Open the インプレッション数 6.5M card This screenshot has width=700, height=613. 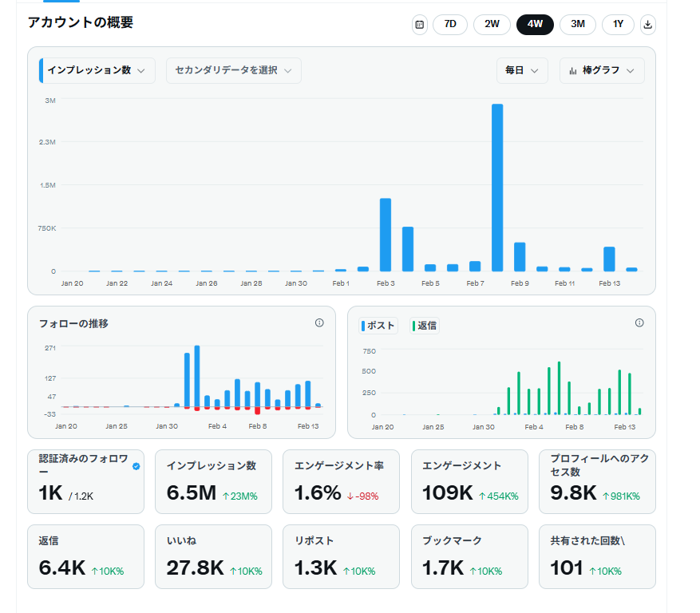(213, 482)
